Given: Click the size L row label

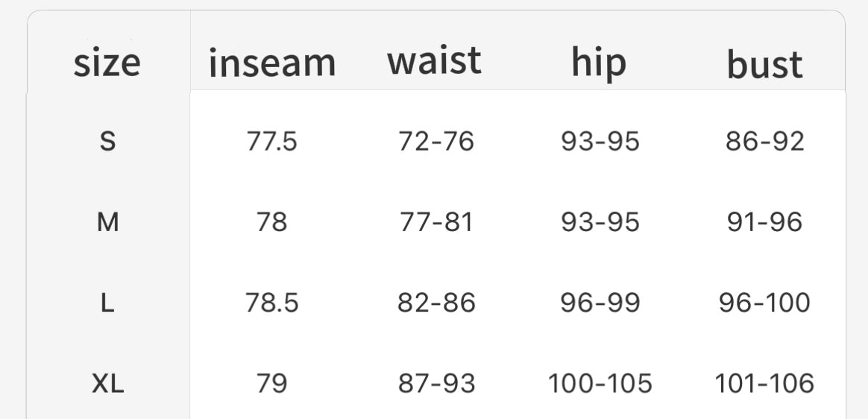Looking at the screenshot, I should [107, 303].
